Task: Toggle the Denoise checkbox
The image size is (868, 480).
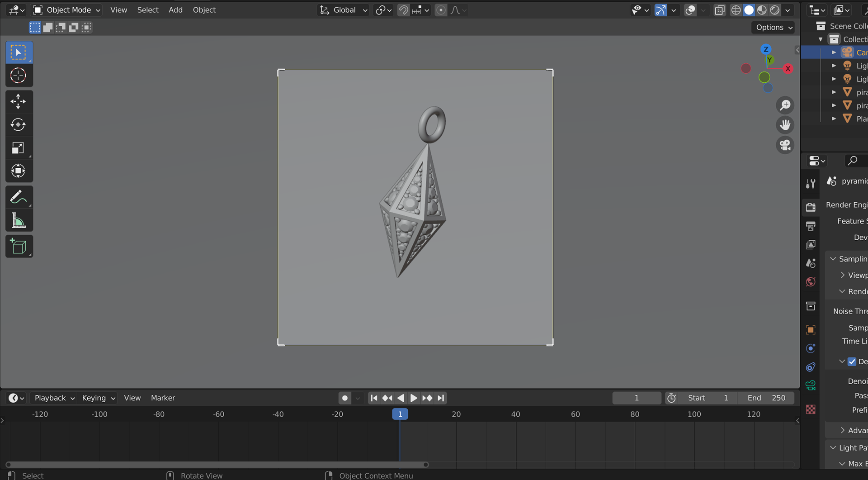Action: 852,361
